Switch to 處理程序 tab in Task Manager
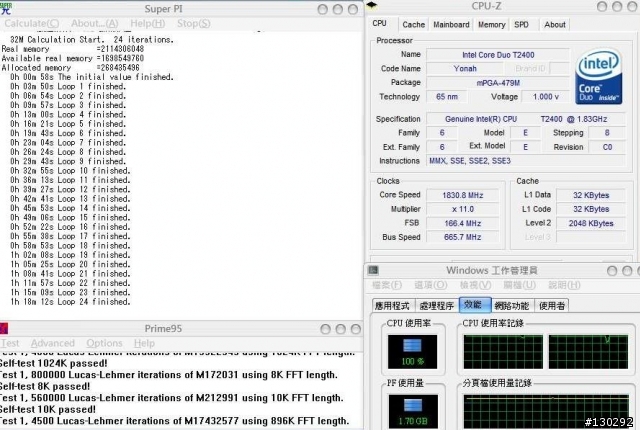The height and width of the screenshot is (430, 640). [436, 306]
